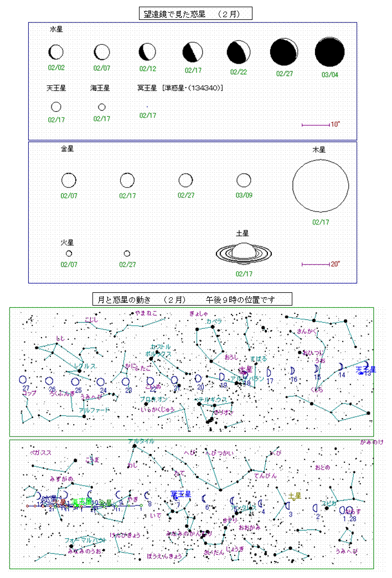Select the ringed Saturn (土星) image
This screenshot has width=392, height=578.
244,254
